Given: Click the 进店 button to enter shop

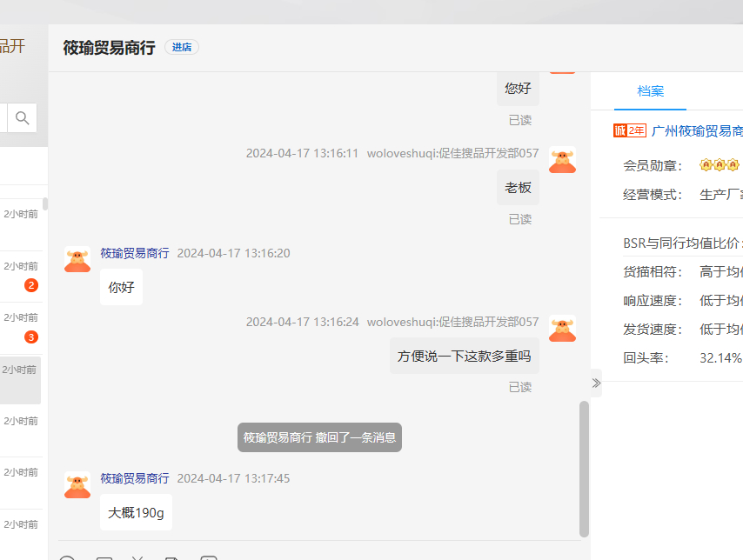Looking at the screenshot, I should click(x=181, y=47).
